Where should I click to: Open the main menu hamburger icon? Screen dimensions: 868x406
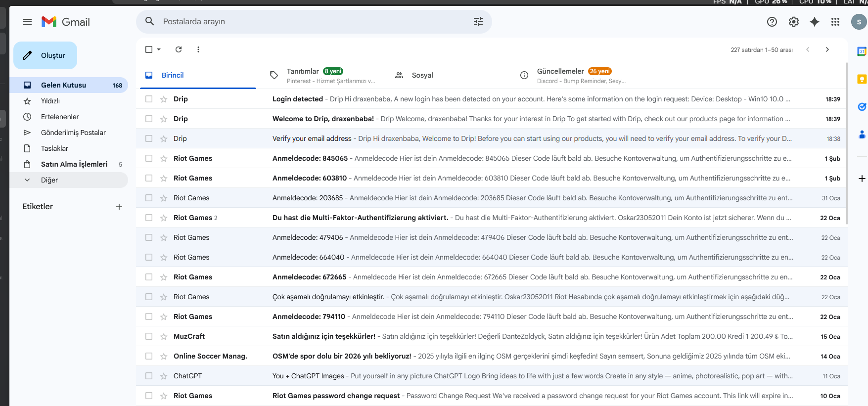(27, 22)
